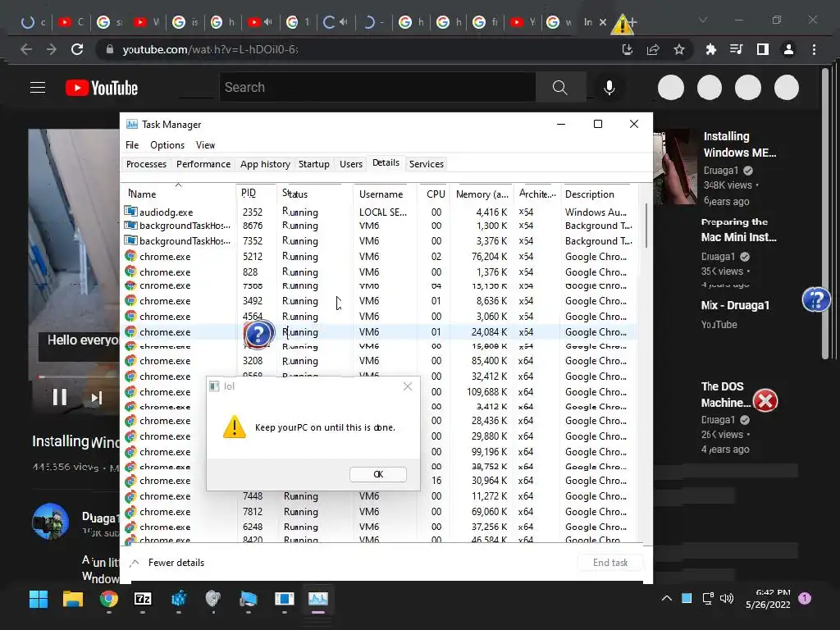Pause the YouTube video
This screenshot has width=840, height=630.
[59, 397]
